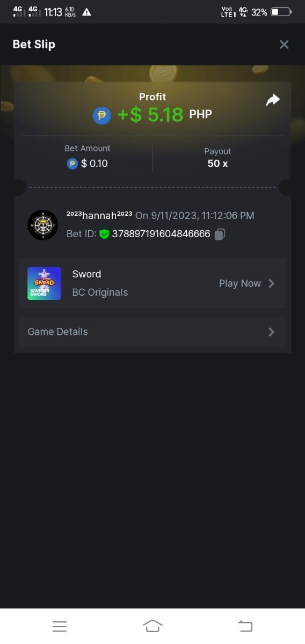Expand the Game Details row chevron

tap(271, 332)
